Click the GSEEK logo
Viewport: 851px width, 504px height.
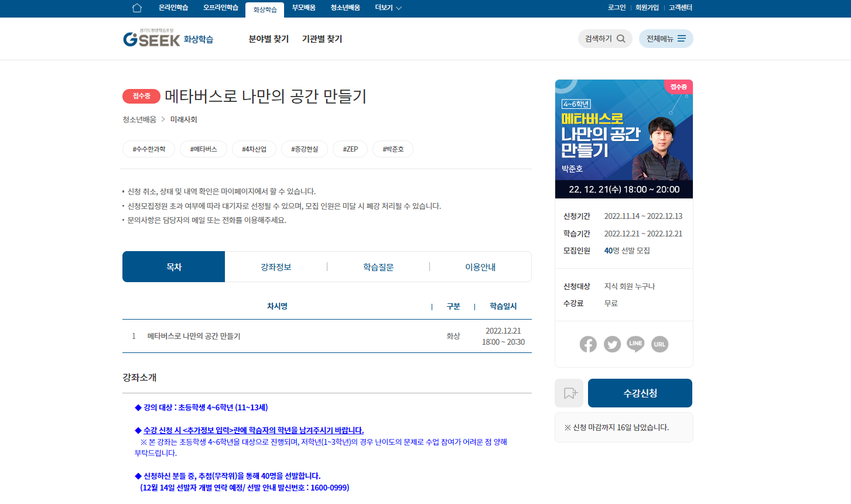pyautogui.click(x=152, y=39)
